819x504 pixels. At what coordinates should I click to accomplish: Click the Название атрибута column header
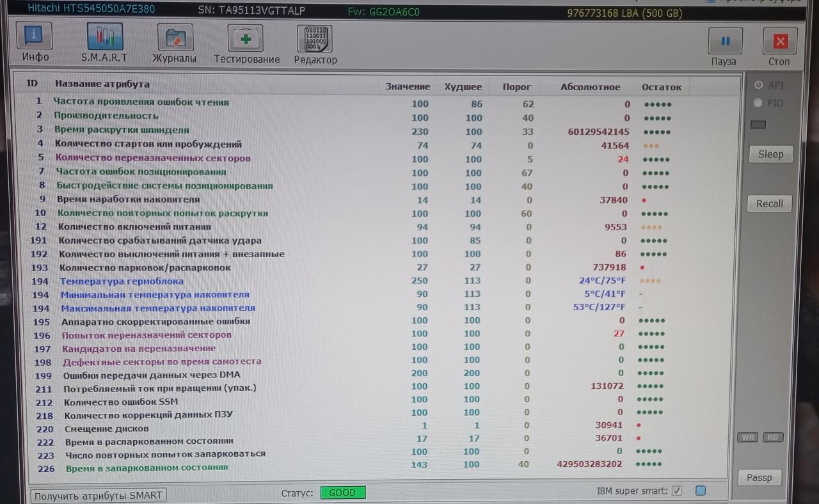[x=102, y=84]
